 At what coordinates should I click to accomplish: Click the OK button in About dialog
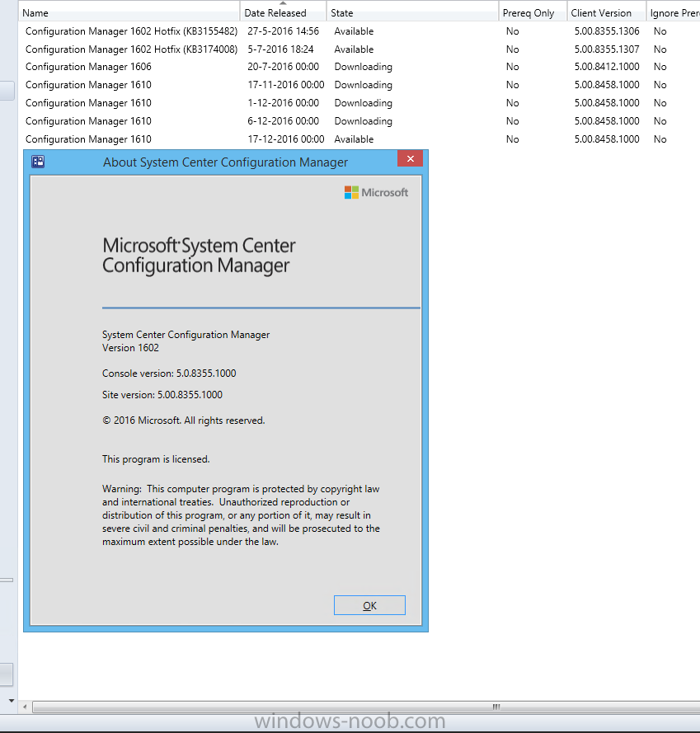tap(369, 605)
